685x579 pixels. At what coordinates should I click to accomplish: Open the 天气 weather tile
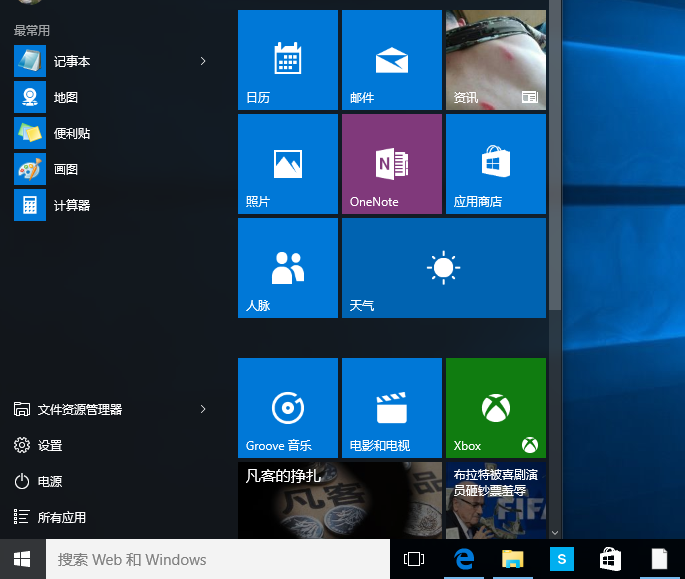(x=444, y=268)
